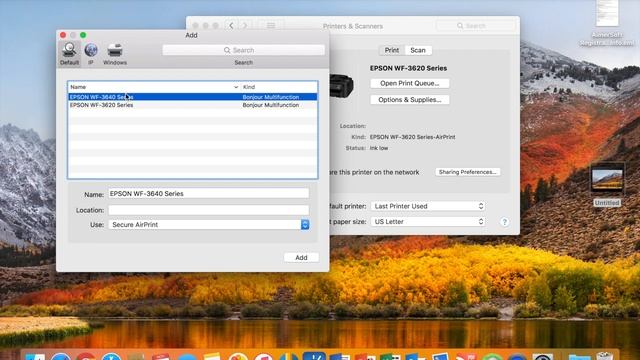Click the Bonjour Multifunction cell of the WF-3620 row
640x360 pixels.
click(271, 105)
